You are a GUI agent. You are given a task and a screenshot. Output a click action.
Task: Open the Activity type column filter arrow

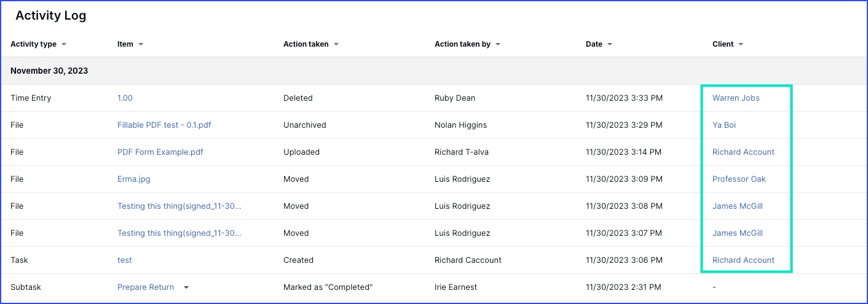click(64, 45)
